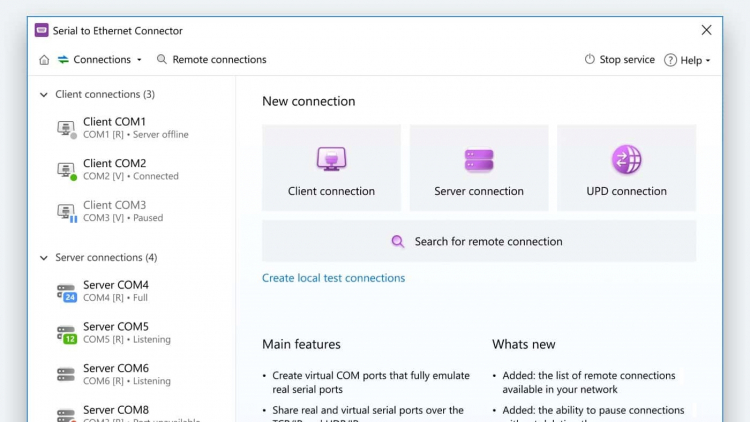Screen dimensions: 750x422
Task: Create a new Server connection
Action: point(479,168)
